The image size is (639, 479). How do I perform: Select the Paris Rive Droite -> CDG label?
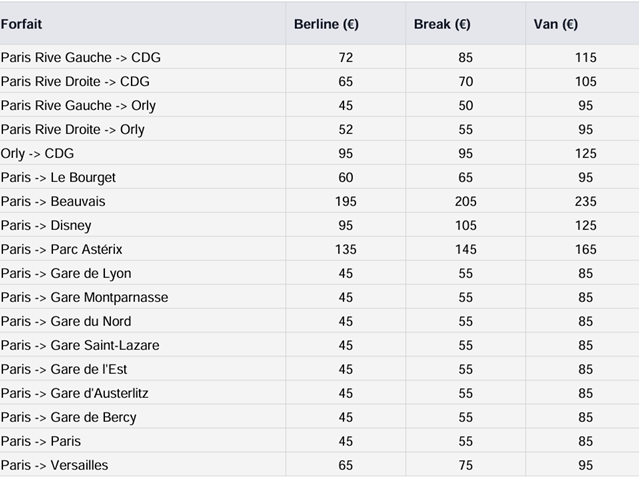(76, 81)
